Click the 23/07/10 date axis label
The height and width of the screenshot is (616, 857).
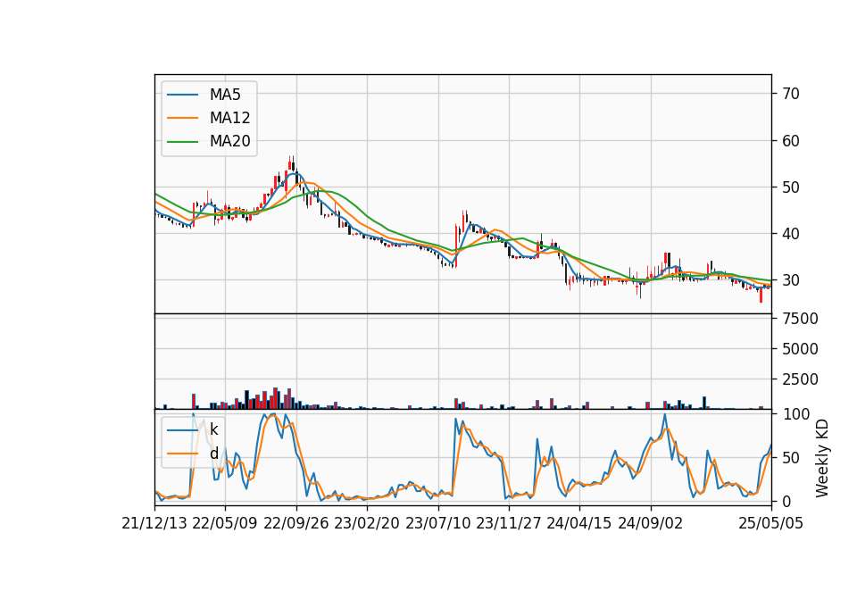(437, 523)
